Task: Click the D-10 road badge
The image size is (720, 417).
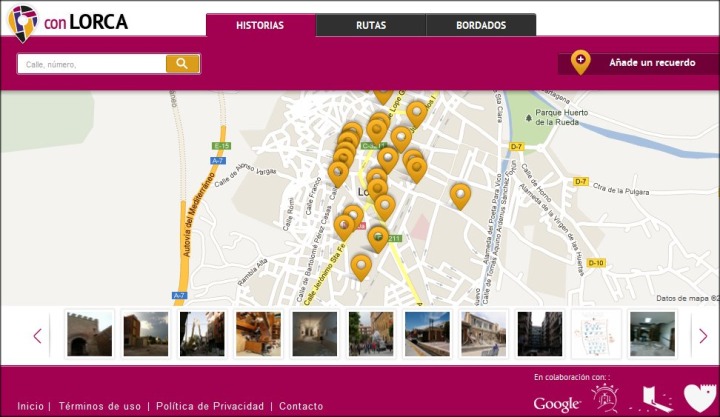Action: pos(596,263)
